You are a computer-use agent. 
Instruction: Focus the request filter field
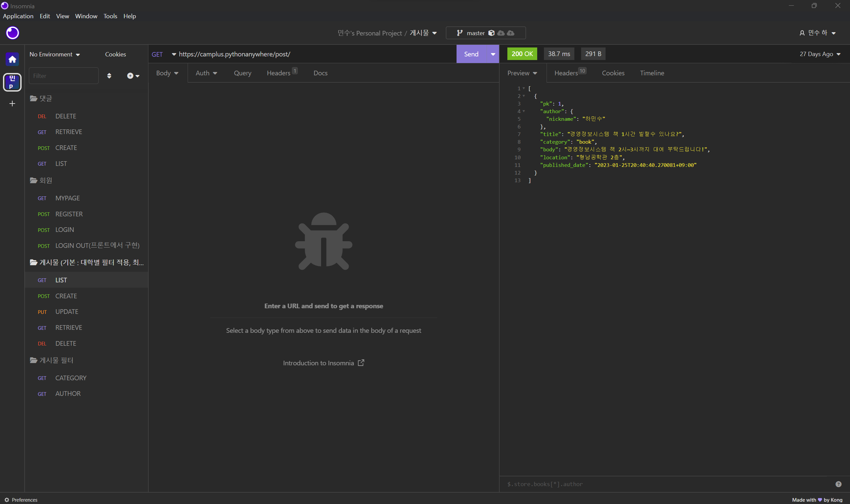(x=63, y=75)
